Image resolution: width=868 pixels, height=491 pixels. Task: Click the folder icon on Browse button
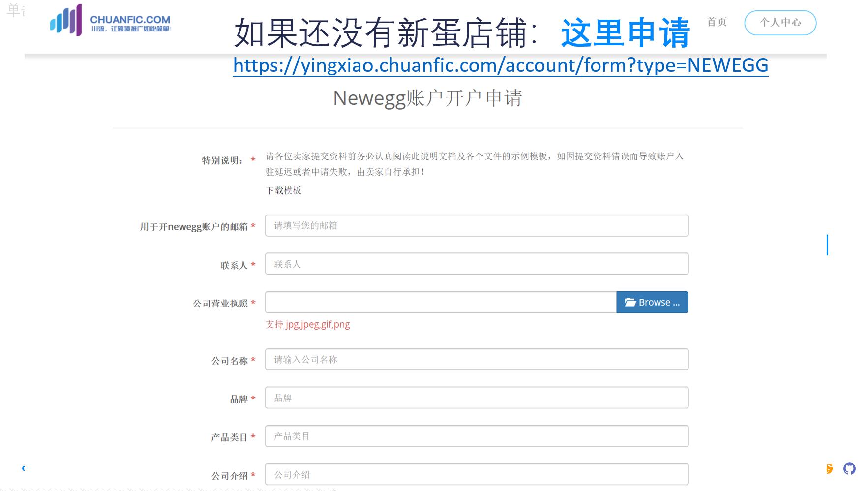coord(630,302)
